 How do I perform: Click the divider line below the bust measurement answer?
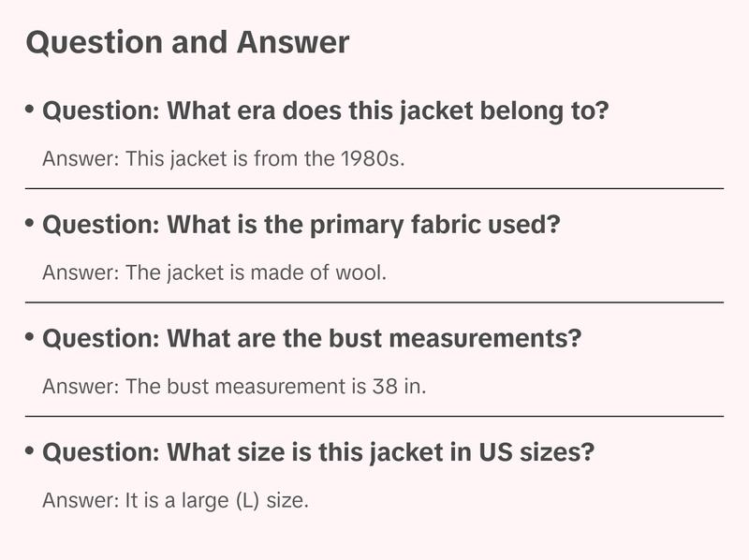pos(374,416)
